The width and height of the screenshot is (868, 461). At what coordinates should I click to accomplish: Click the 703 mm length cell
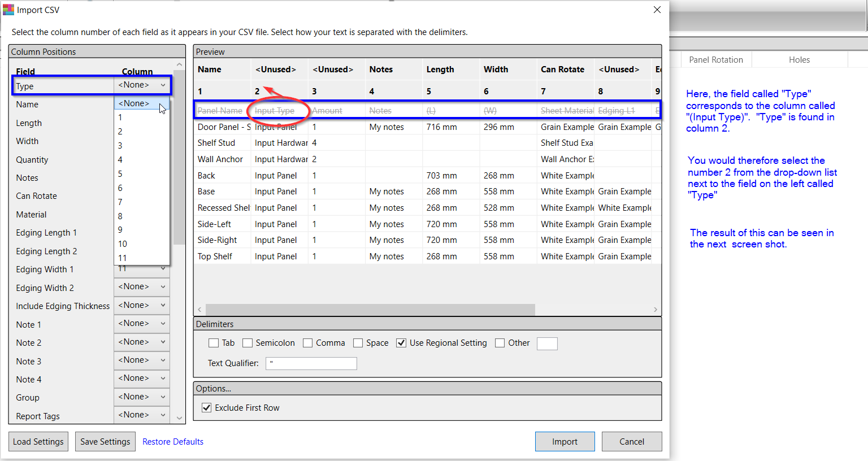442,176
